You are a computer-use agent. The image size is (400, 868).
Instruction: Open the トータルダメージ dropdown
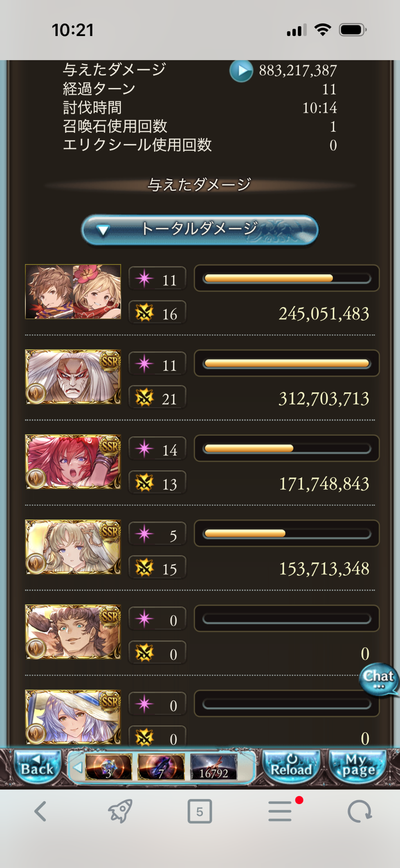tap(200, 230)
